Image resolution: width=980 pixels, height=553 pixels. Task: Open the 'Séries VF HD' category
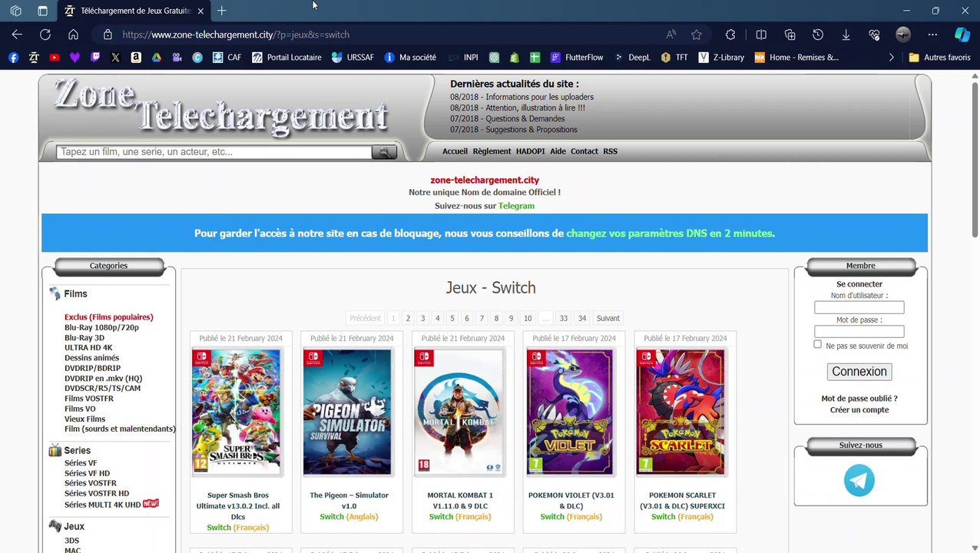pyautogui.click(x=87, y=473)
